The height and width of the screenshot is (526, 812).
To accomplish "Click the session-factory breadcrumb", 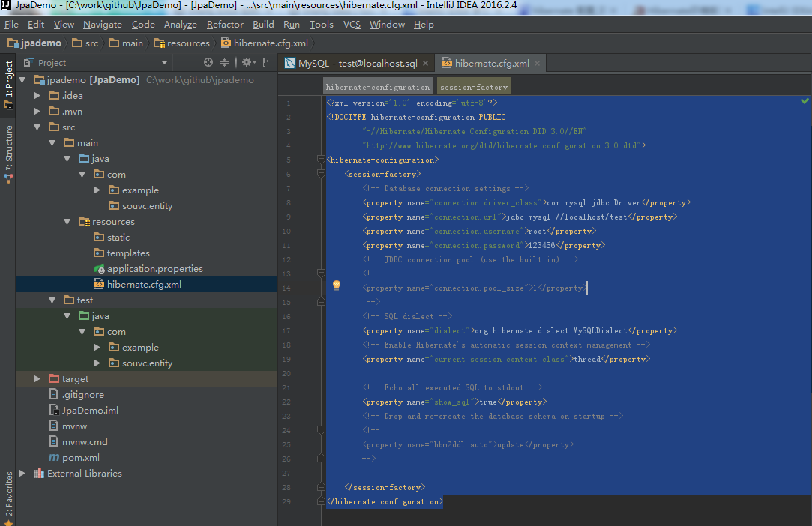I will (x=473, y=87).
